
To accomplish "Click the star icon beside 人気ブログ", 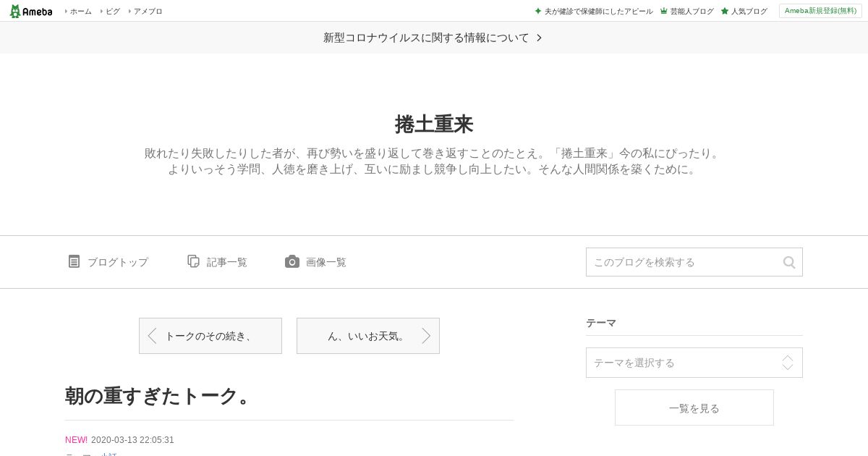I will pyautogui.click(x=725, y=11).
